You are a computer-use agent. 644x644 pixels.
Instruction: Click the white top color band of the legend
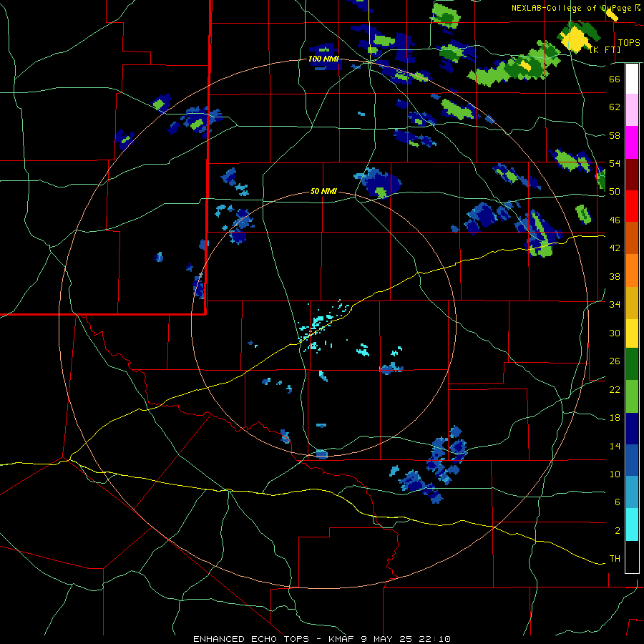pos(632,79)
